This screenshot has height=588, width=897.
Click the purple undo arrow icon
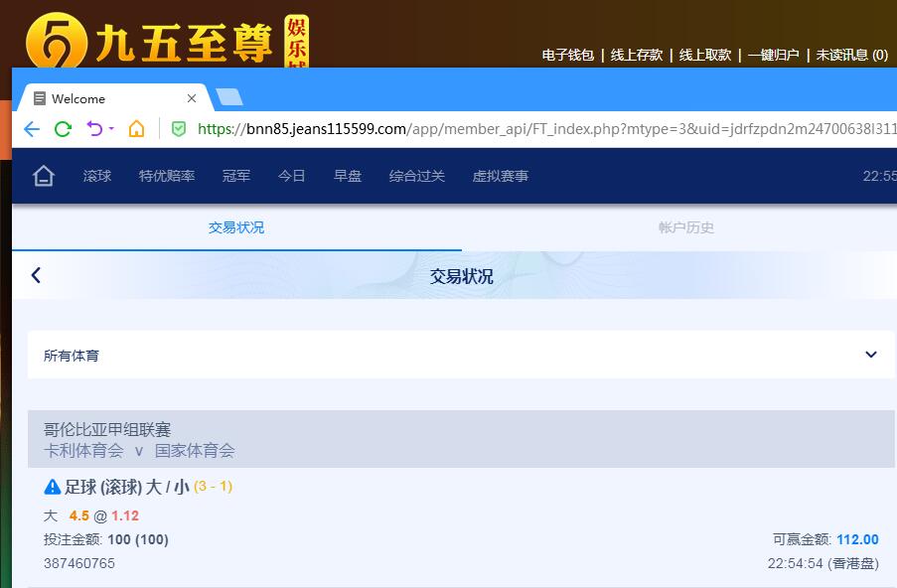[x=93, y=129]
